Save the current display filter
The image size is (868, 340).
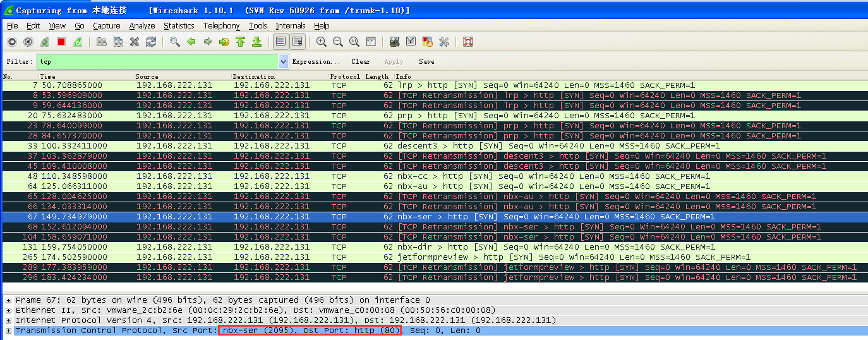pos(426,61)
